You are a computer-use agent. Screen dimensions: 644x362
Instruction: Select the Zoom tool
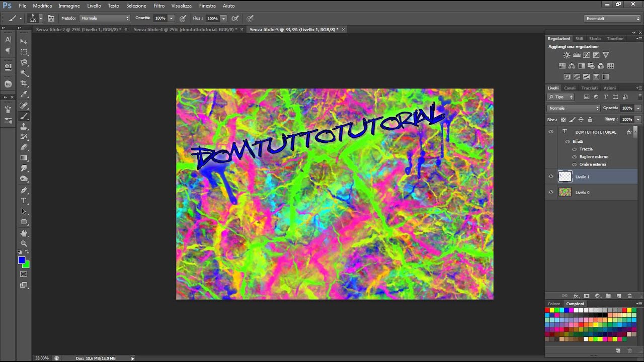(x=24, y=243)
